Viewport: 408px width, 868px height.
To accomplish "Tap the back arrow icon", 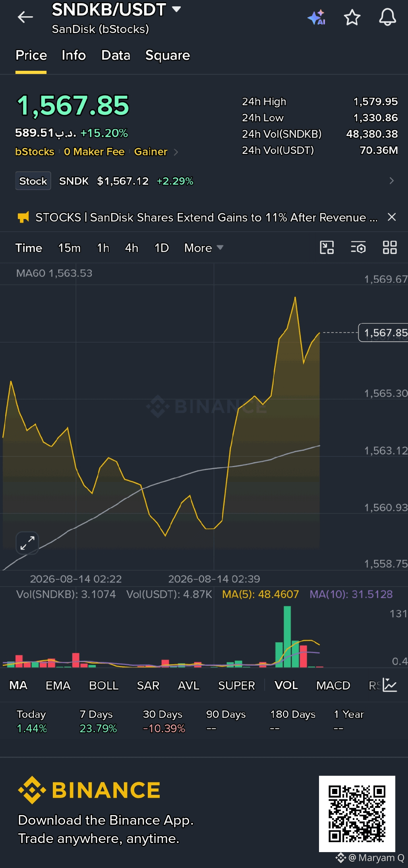I will tap(25, 17).
